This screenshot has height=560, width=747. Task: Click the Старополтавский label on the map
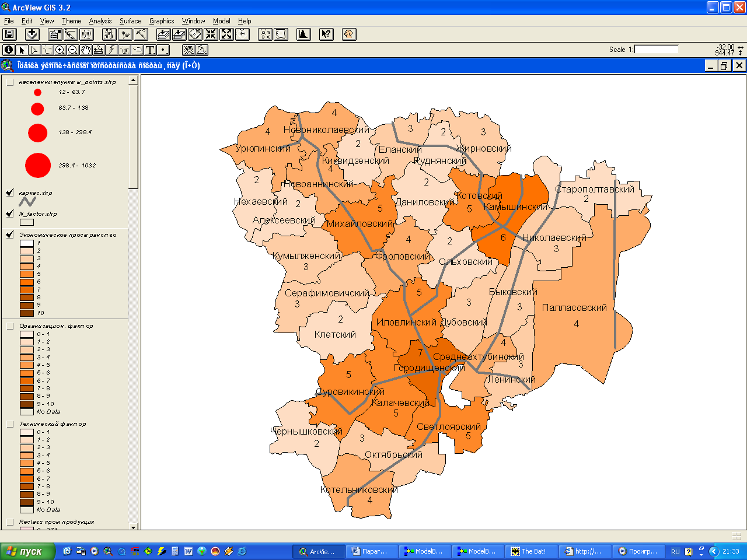coord(595,189)
